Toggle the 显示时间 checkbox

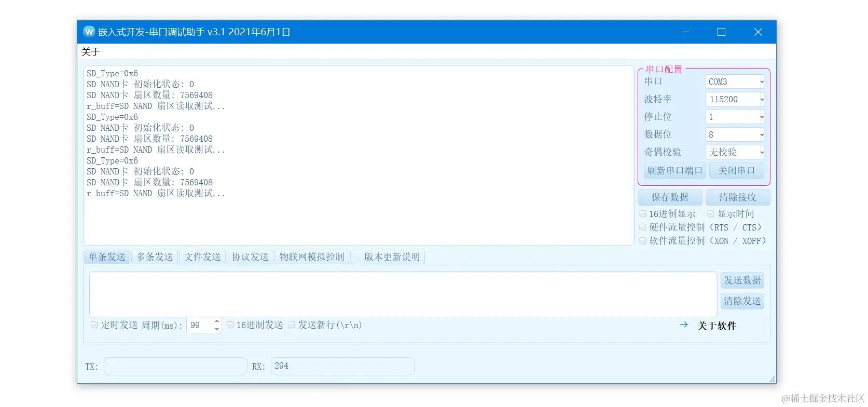click(711, 214)
